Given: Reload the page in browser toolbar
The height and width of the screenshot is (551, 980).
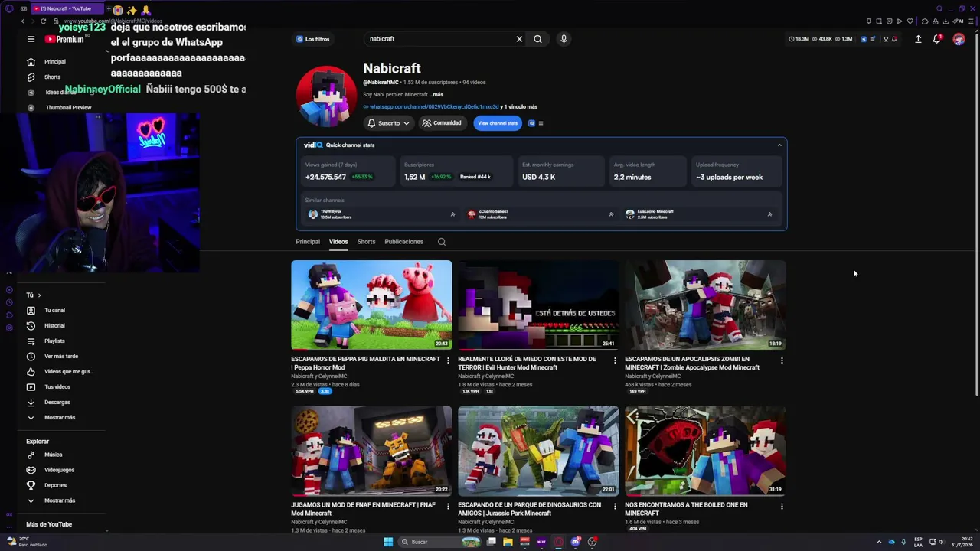Looking at the screenshot, I should coord(43,21).
